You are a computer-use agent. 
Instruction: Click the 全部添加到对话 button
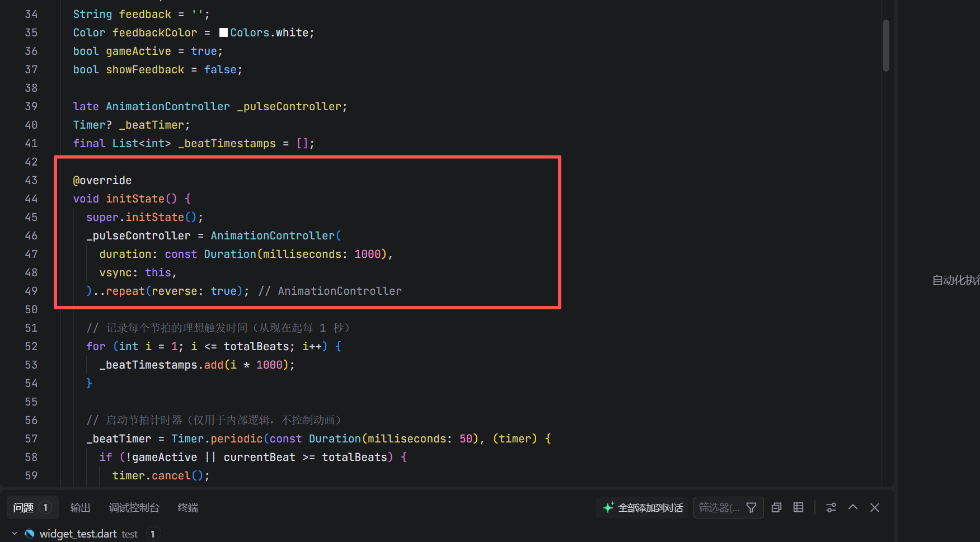click(643, 507)
